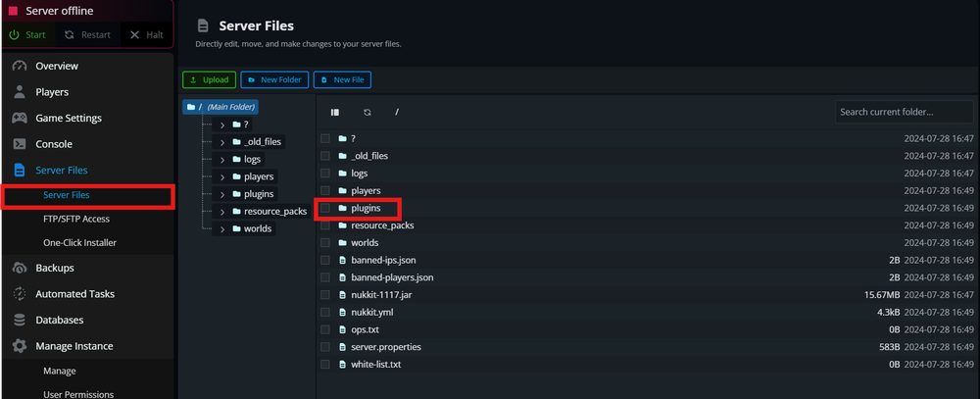Open One-Click Installer menu item

[x=80, y=242]
